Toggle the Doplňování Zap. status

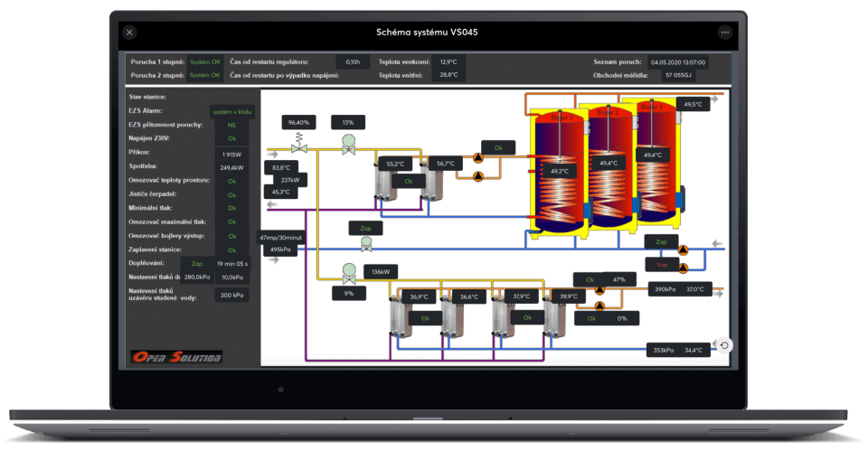tap(198, 263)
